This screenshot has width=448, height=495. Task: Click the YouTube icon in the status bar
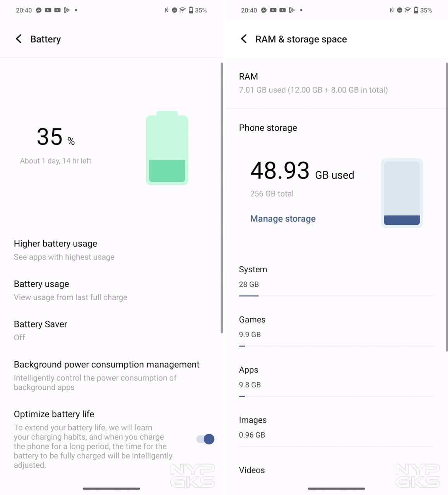[48, 10]
